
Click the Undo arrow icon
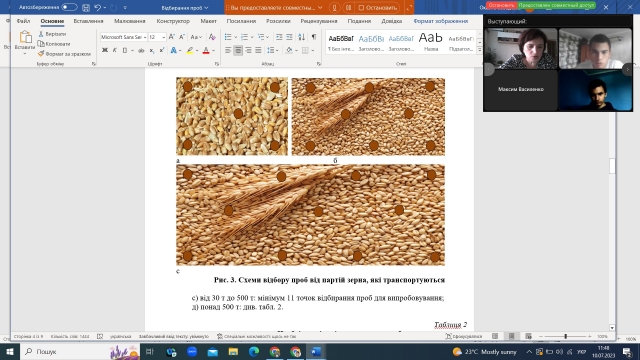pos(97,7)
